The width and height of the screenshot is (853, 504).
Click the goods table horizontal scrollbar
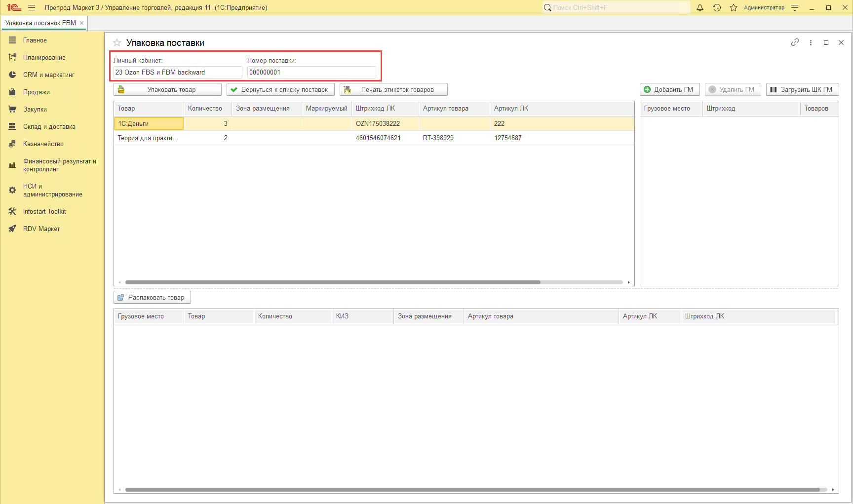tap(333, 282)
